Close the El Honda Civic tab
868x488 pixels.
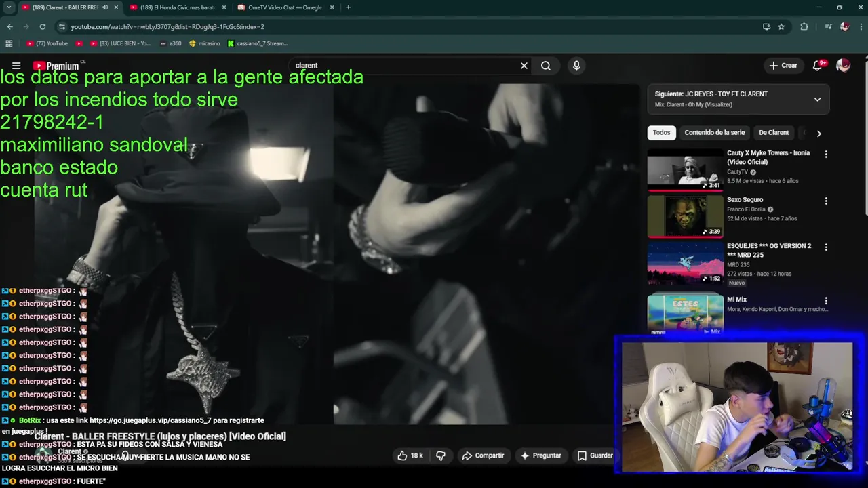pyautogui.click(x=224, y=7)
